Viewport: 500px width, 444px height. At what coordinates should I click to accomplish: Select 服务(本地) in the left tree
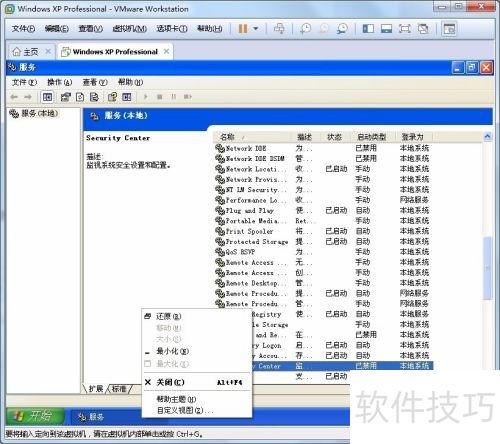tap(34, 114)
